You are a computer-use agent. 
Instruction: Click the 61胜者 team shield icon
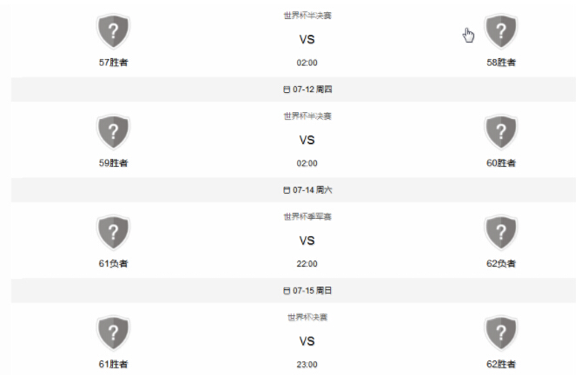[113, 333]
